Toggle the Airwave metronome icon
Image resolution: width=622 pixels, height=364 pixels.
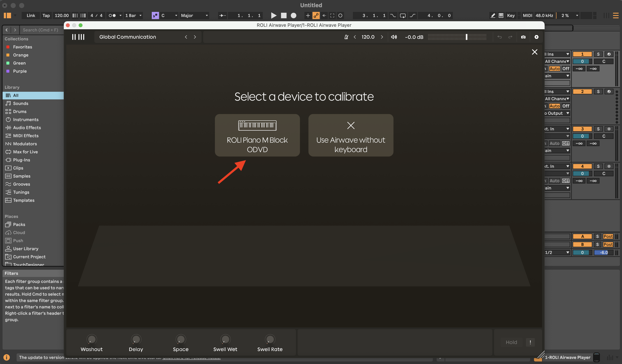point(346,37)
